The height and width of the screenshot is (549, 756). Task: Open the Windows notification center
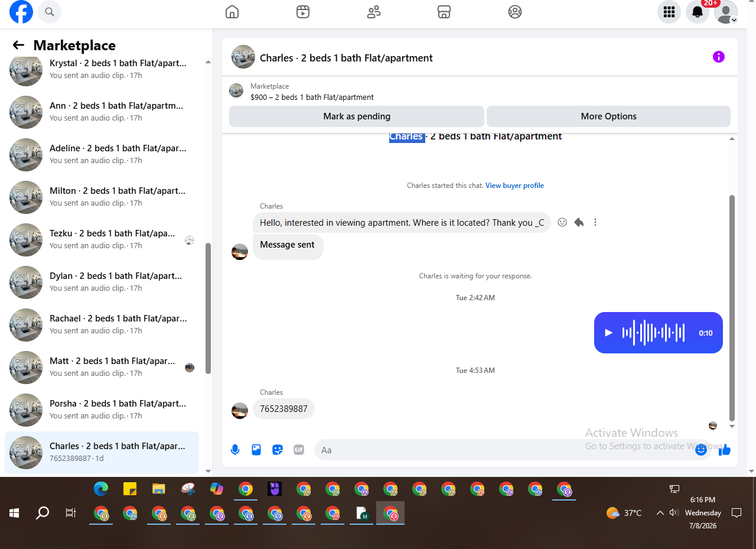737,513
